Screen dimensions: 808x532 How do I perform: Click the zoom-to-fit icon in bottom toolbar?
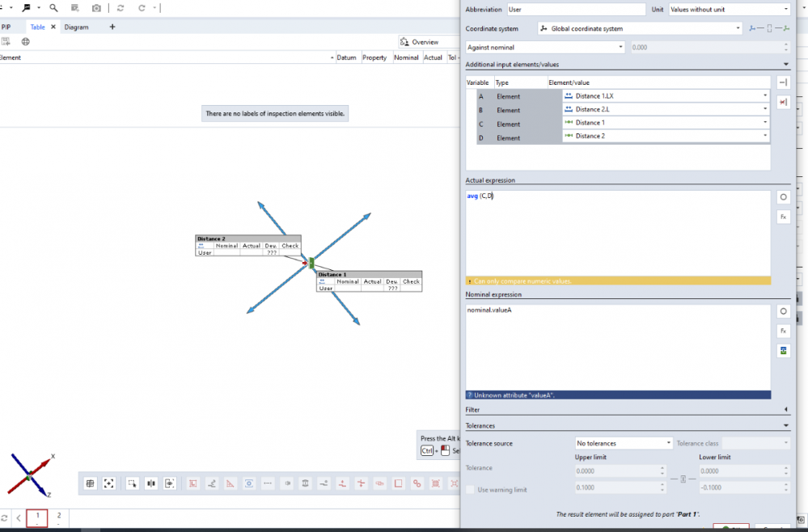(109, 483)
